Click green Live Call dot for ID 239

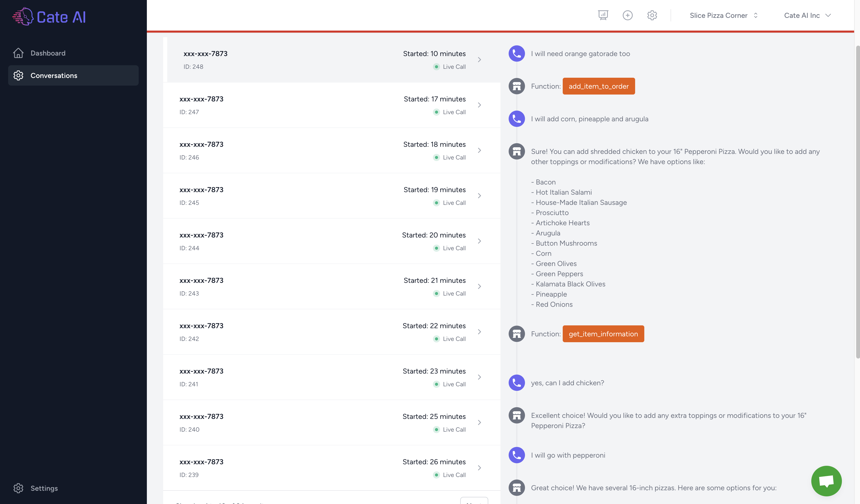coord(436,475)
